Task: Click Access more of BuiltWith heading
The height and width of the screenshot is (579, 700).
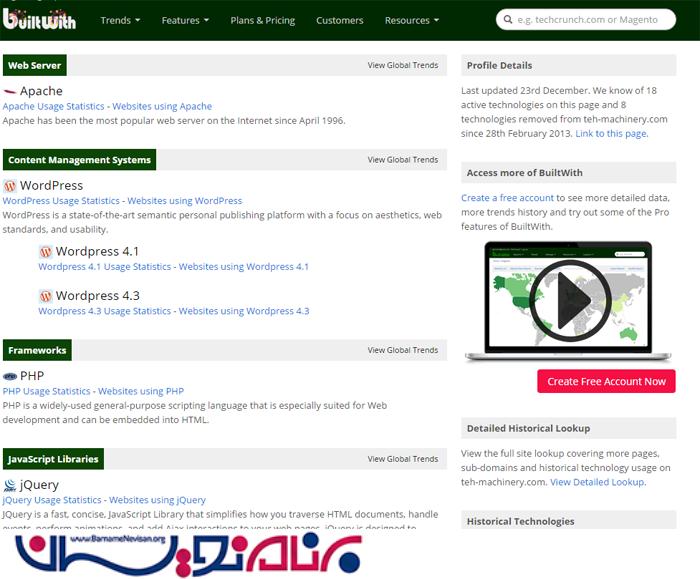Action: (525, 173)
